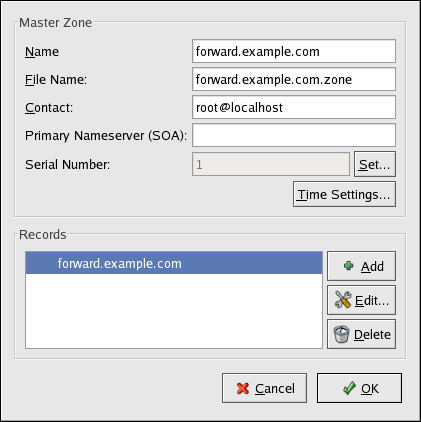Click the Records group heading
Image resolution: width=421 pixels, height=422 pixels.
[43, 235]
